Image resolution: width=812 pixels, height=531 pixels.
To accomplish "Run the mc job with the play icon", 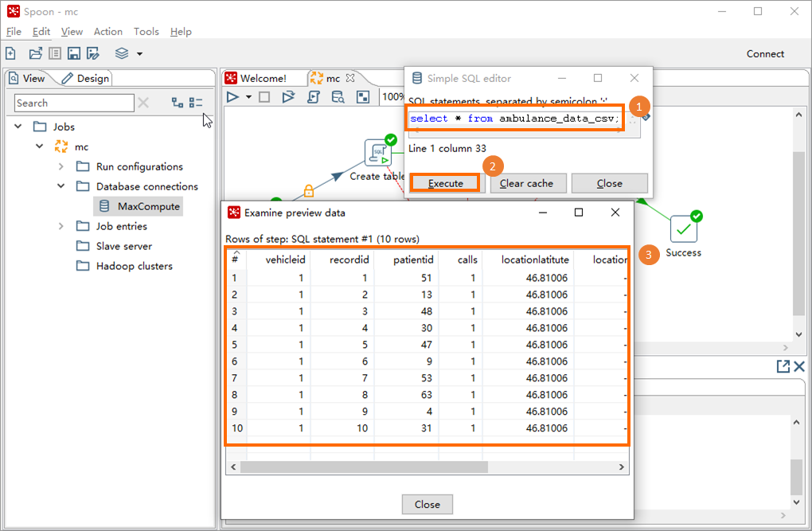I will [x=232, y=96].
